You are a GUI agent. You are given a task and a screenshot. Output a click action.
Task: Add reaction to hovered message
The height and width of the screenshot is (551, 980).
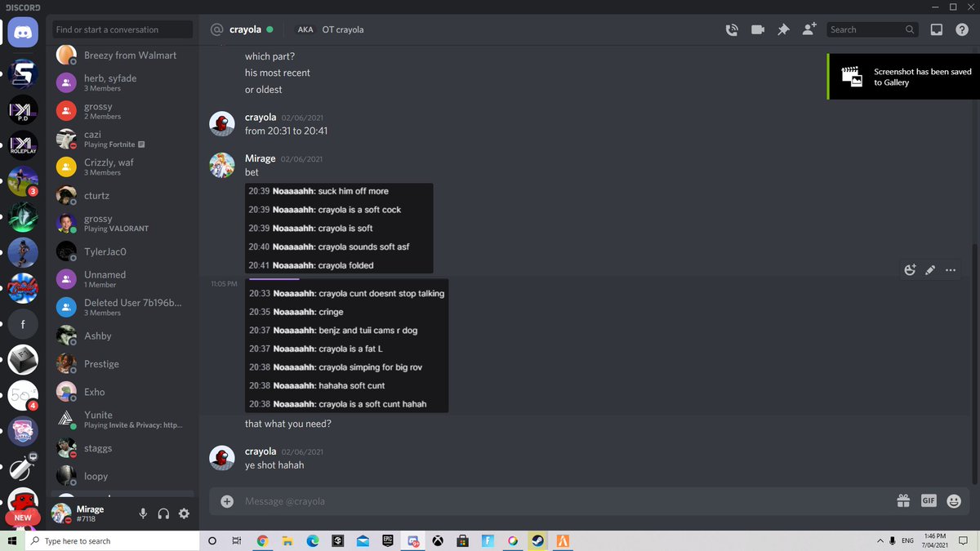910,270
